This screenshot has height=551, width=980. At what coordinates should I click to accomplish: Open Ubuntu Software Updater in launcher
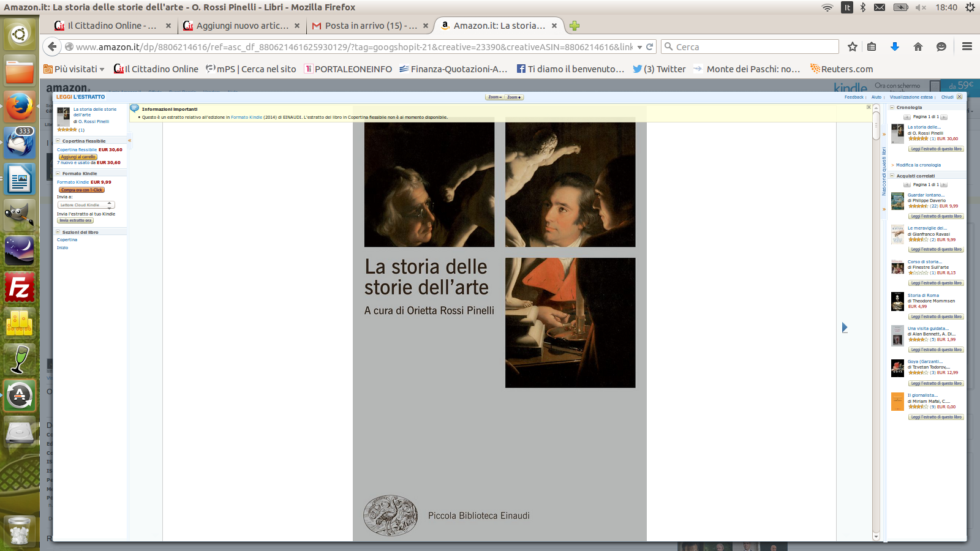pos(20,395)
